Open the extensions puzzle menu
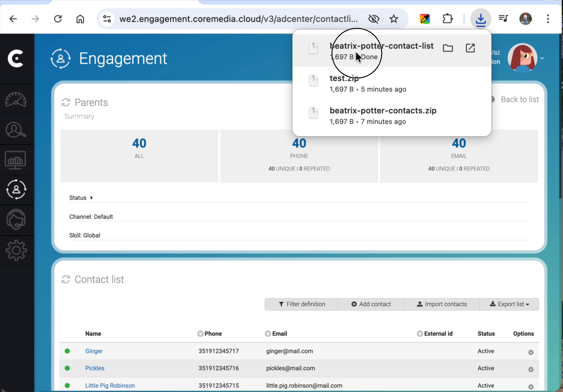 pyautogui.click(x=448, y=19)
